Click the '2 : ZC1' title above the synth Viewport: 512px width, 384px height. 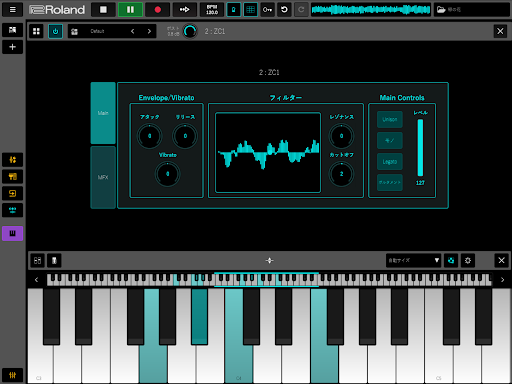(x=269, y=72)
